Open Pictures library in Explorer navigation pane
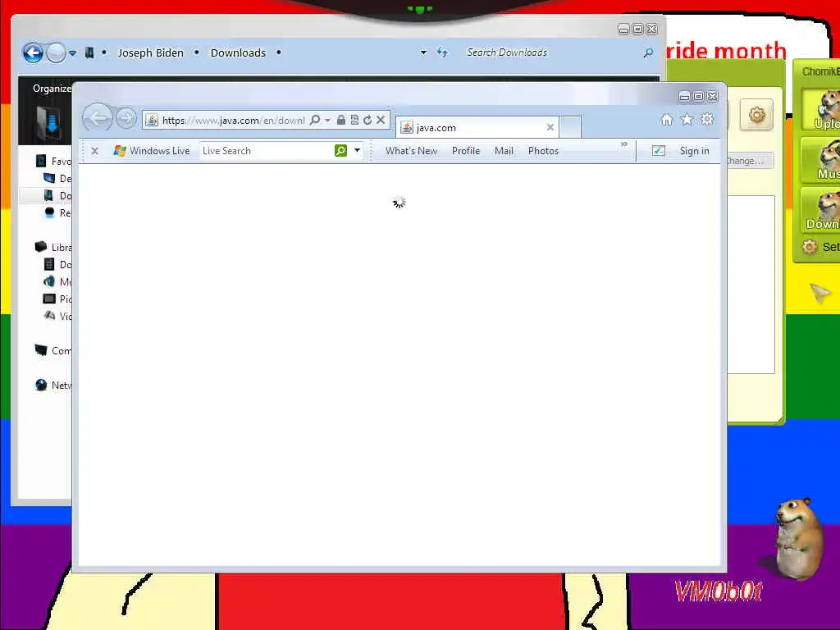Image resolution: width=840 pixels, height=630 pixels. tap(57, 299)
